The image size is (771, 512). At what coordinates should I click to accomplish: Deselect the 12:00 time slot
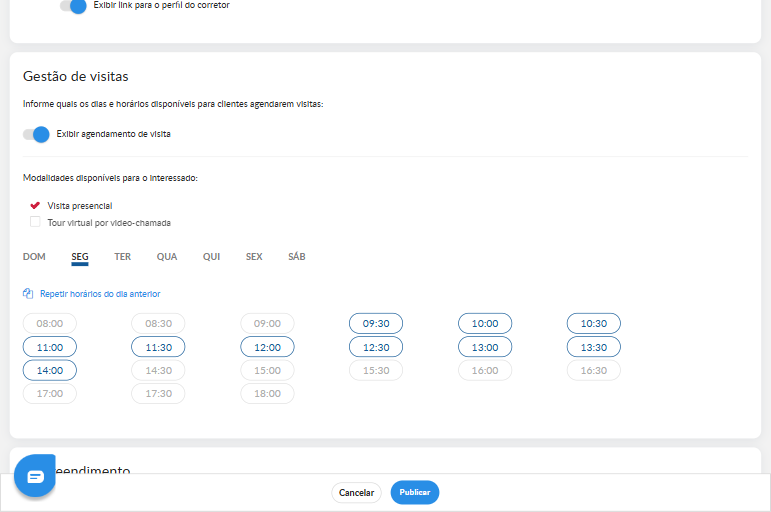tap(267, 347)
